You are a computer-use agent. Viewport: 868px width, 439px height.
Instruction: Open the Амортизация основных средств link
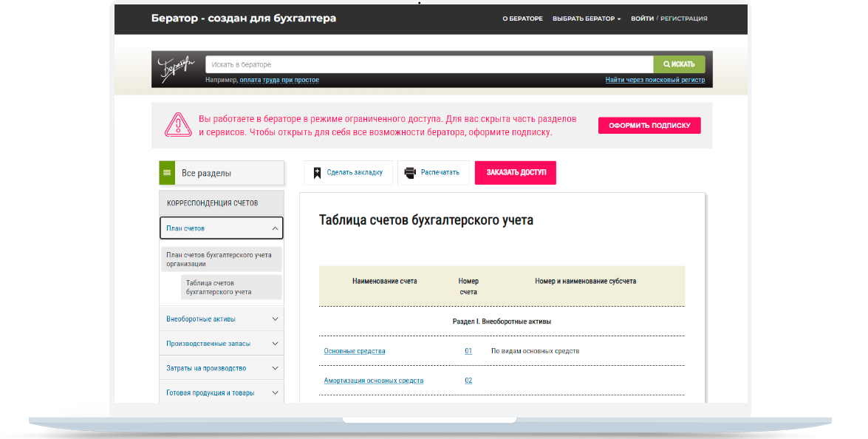coord(374,381)
